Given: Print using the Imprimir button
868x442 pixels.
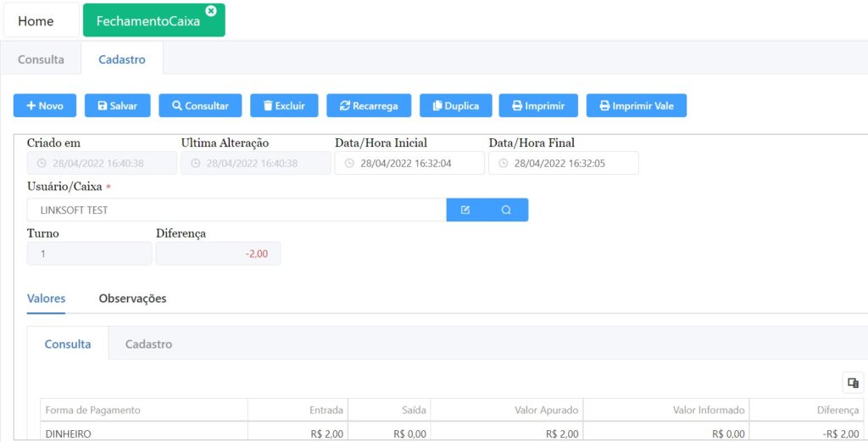Looking at the screenshot, I should (538, 106).
